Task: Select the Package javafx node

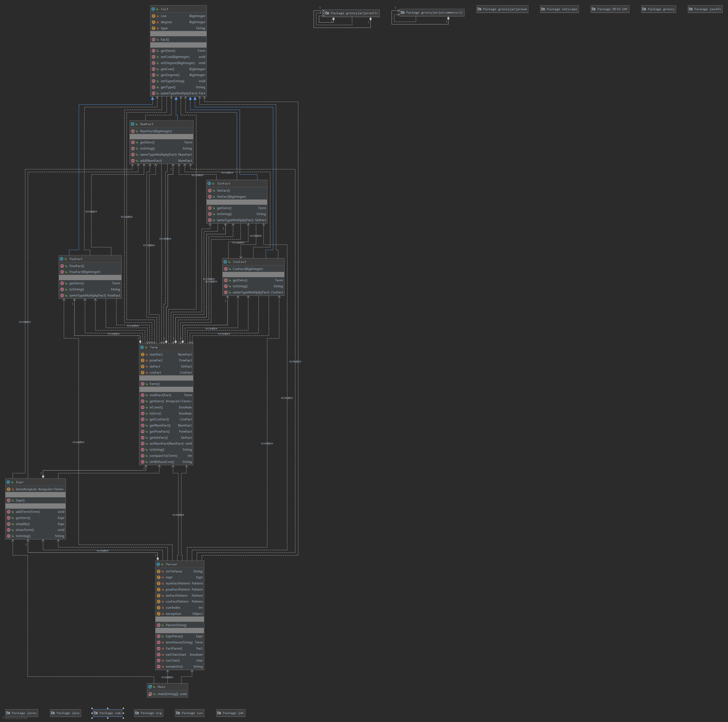Action: click(705, 9)
